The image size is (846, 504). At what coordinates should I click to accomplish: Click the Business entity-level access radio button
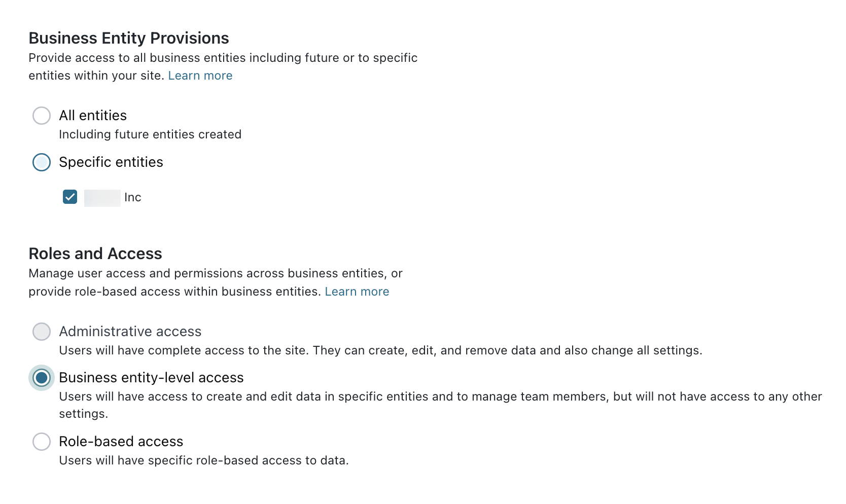click(x=42, y=378)
